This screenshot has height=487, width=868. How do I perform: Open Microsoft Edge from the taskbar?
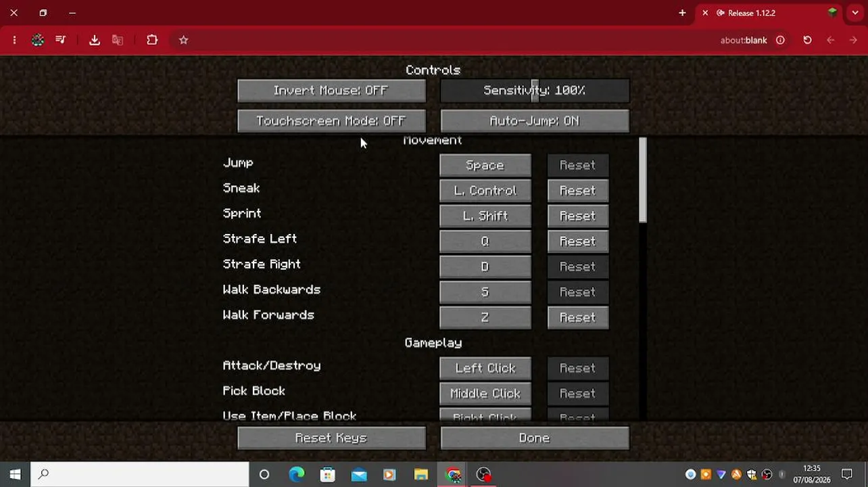coord(297,474)
